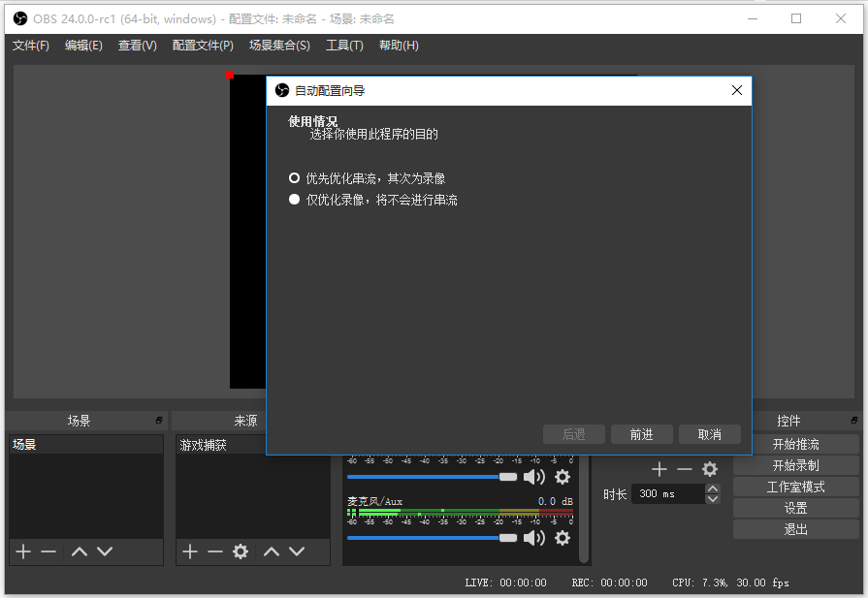The height and width of the screenshot is (598, 868).
Task: Decrease 时长 value with down stepper
Action: coord(713,498)
